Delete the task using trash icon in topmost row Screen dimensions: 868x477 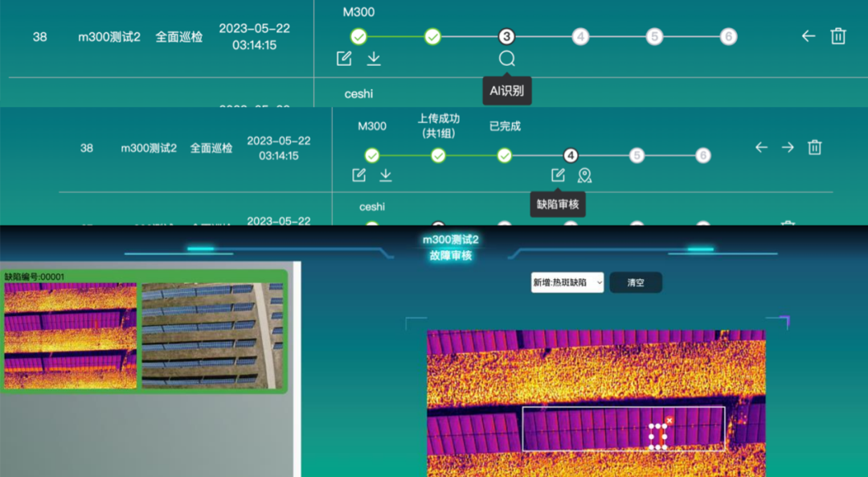[x=838, y=36]
